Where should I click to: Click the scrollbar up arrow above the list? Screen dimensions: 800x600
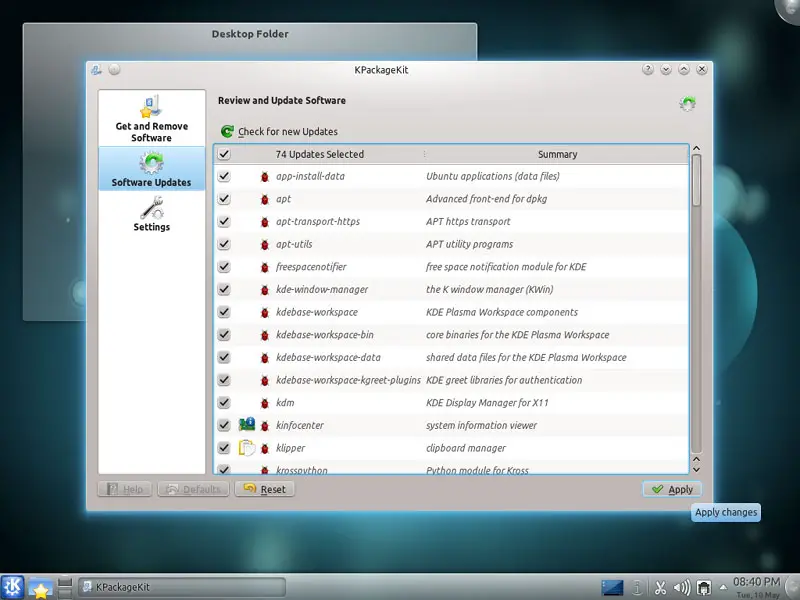[x=696, y=148]
